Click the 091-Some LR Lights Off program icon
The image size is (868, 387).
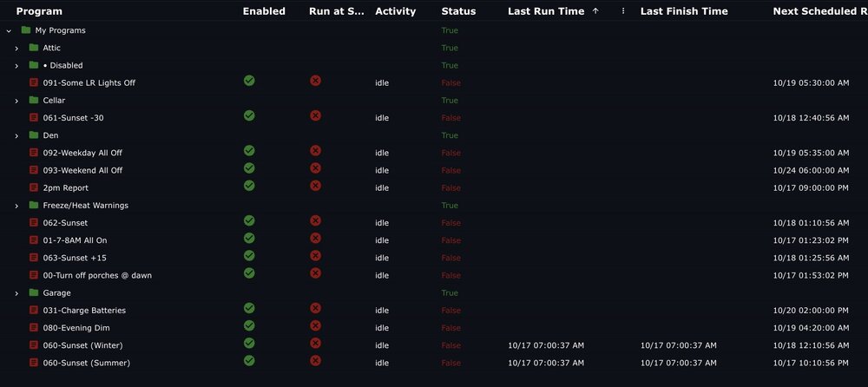pyautogui.click(x=34, y=82)
